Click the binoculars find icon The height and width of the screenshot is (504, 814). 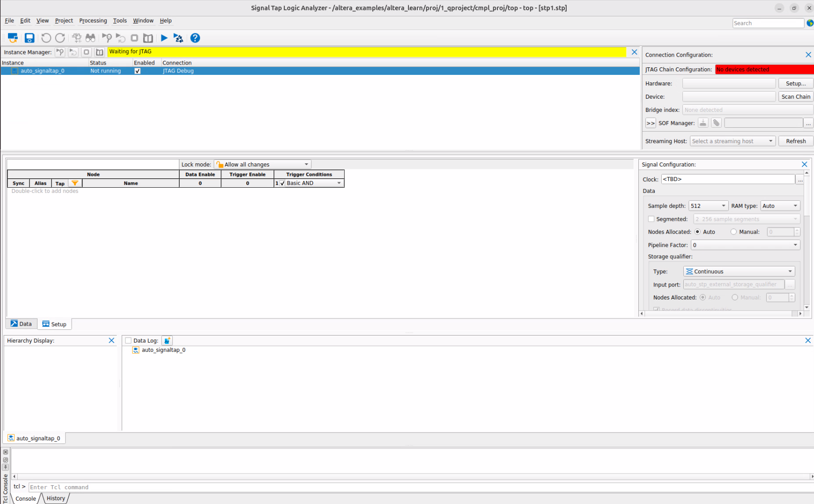(90, 38)
